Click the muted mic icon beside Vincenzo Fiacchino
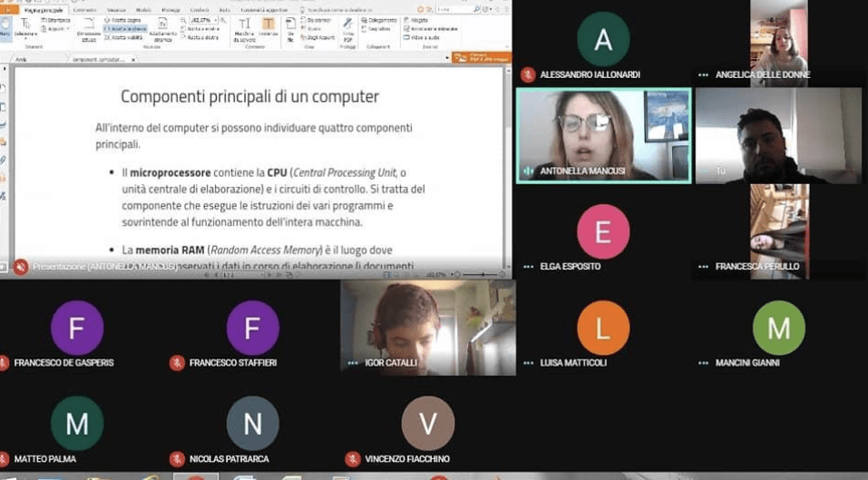The image size is (868, 480). (353, 459)
